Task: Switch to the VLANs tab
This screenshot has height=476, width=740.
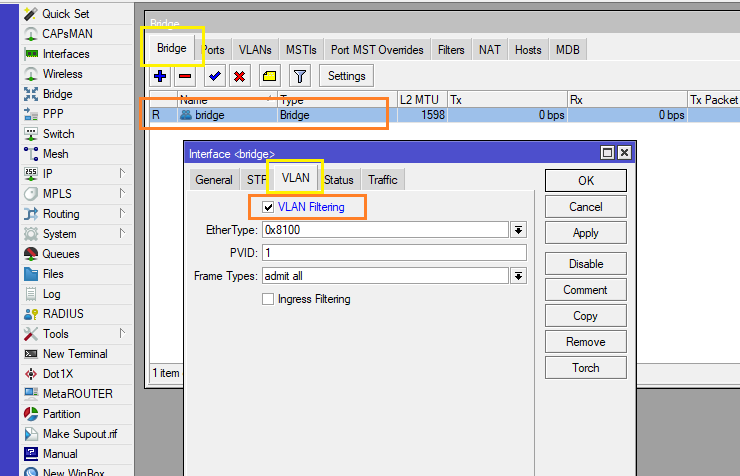Action: click(x=255, y=50)
